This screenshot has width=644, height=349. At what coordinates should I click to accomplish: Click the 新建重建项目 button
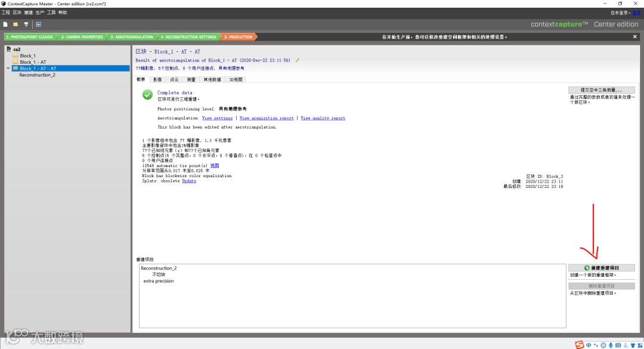click(x=601, y=268)
